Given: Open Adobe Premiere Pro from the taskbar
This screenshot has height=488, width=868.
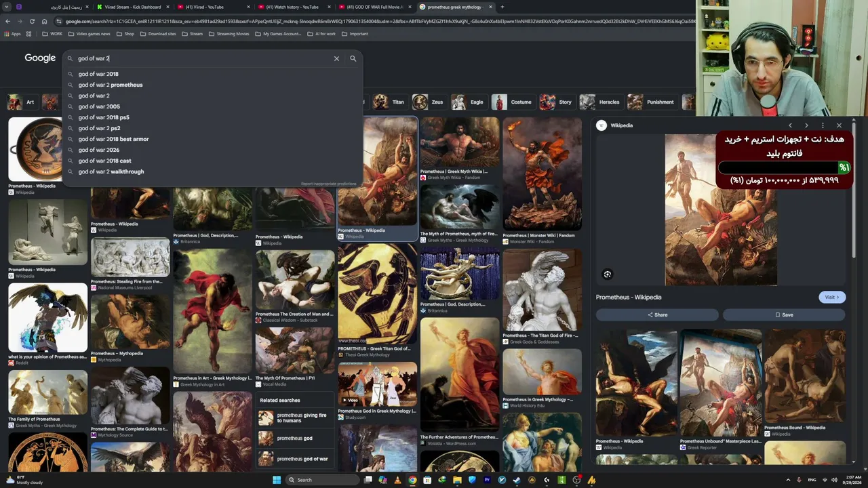Looking at the screenshot, I should [x=487, y=480].
